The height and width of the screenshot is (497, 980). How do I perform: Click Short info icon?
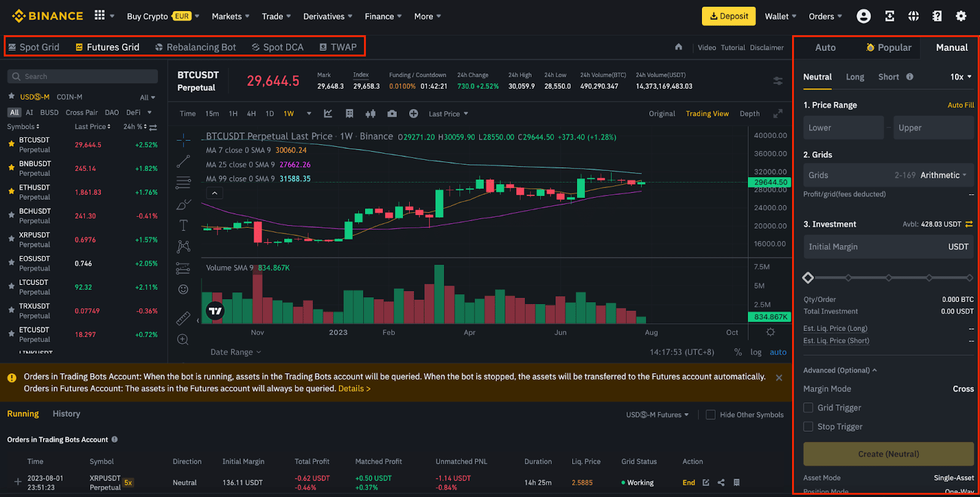point(910,77)
